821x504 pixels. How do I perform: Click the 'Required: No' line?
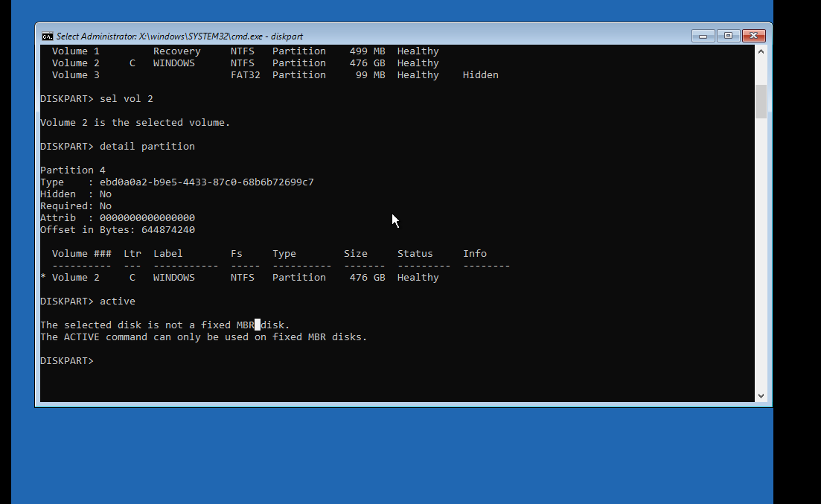(76, 206)
